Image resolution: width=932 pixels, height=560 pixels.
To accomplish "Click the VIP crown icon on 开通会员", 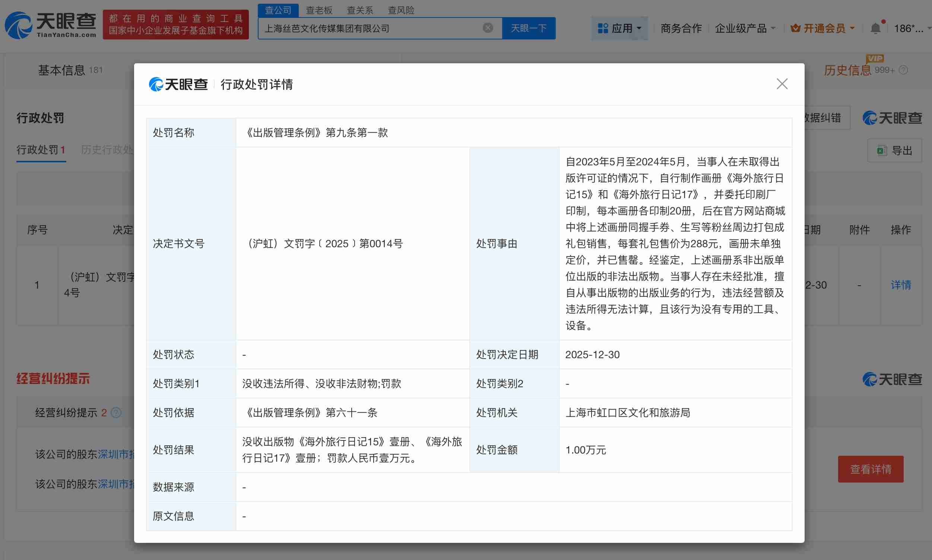I will click(796, 28).
